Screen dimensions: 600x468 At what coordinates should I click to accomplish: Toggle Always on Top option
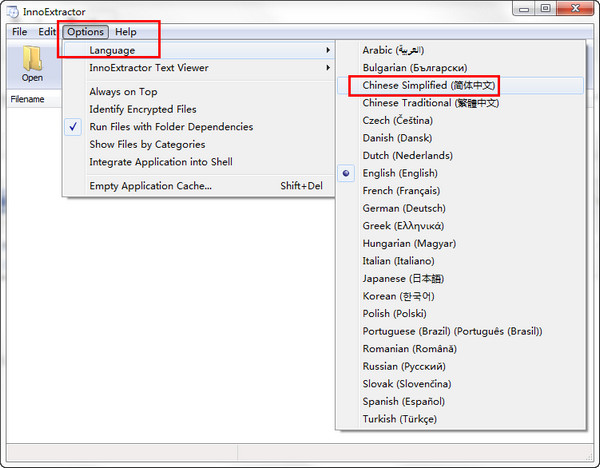pyautogui.click(x=199, y=92)
